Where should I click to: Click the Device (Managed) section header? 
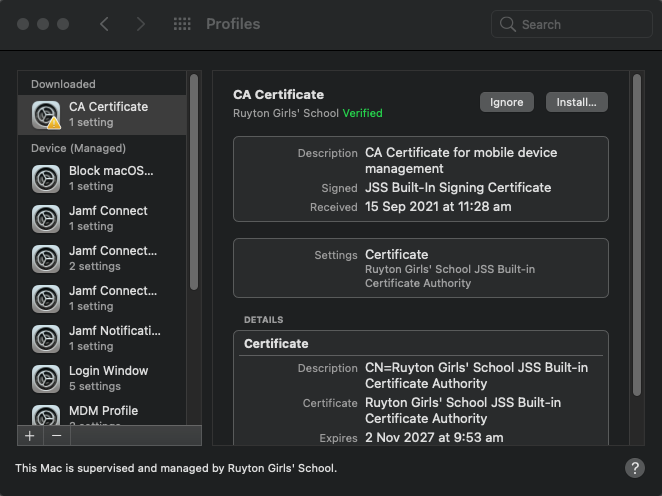tap(79, 148)
